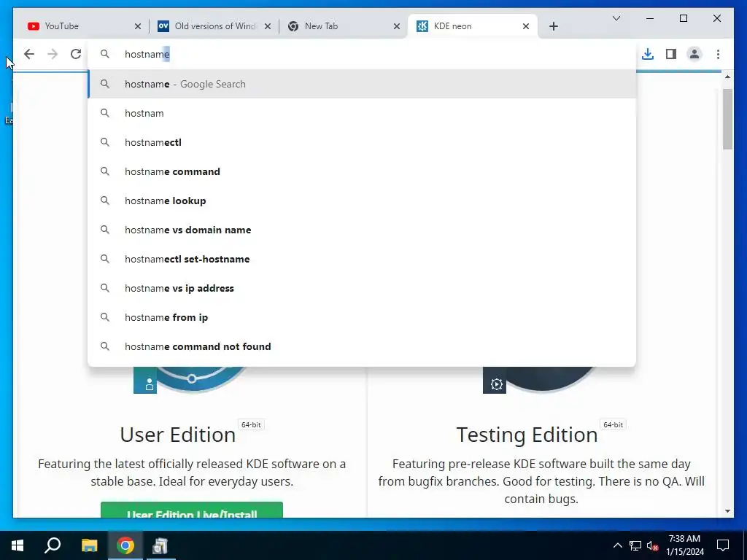Viewport: 747px width, 560px height.
Task: Choose 'hostname command not found' suggestion
Action: [362, 346]
